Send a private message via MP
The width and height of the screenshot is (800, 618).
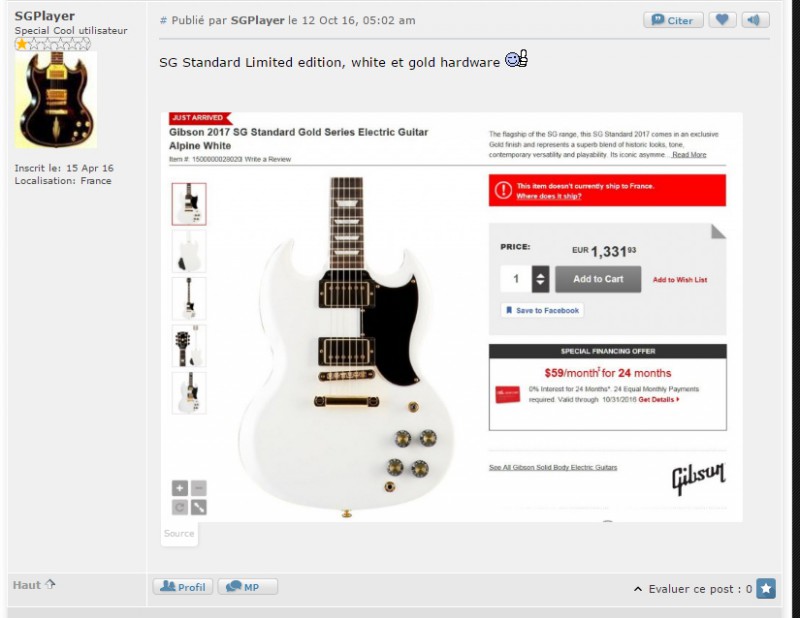247,586
